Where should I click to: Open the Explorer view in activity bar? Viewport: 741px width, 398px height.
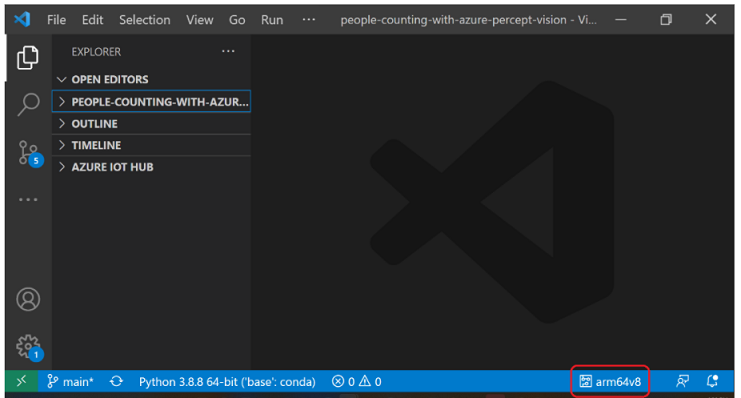pyautogui.click(x=28, y=58)
